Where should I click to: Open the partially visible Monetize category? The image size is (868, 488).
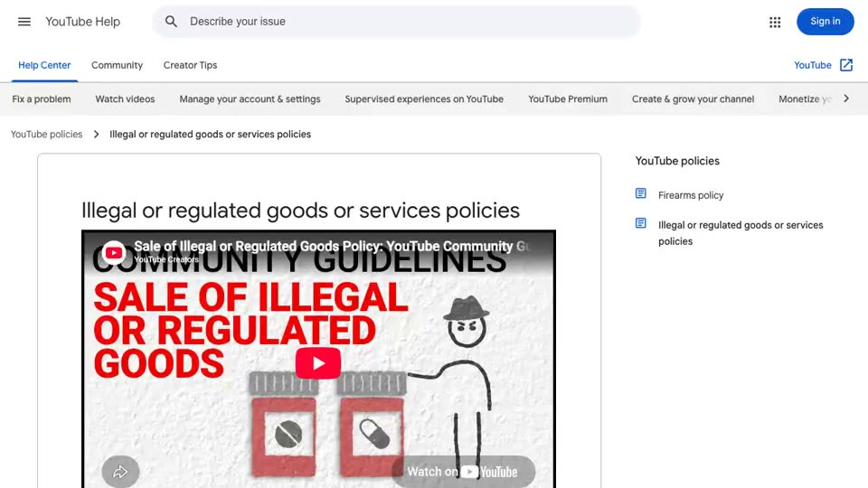tap(805, 99)
